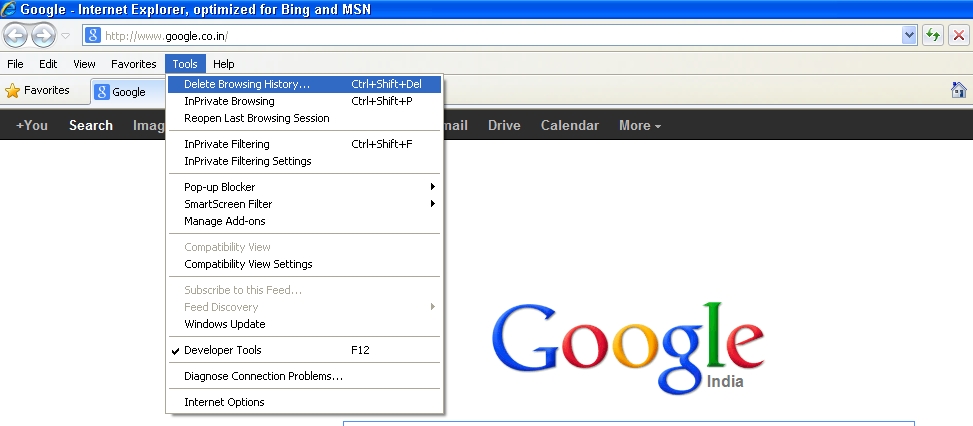
Task: Click the Google tab favicon
Action: pos(102,92)
